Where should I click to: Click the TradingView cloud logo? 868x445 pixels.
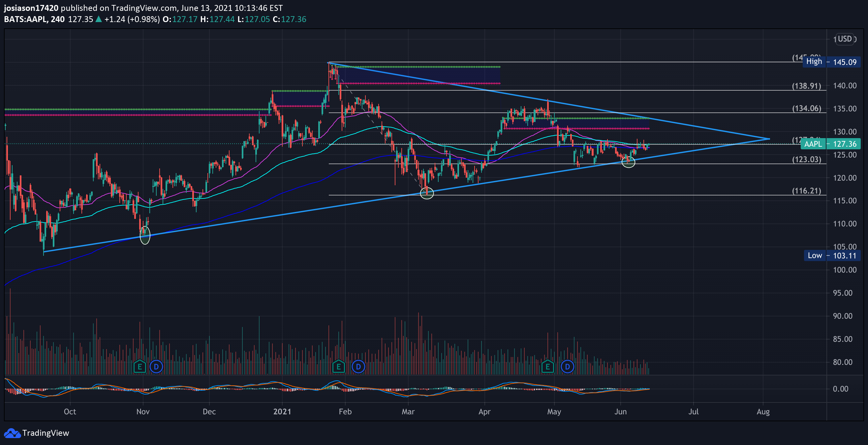[12, 433]
